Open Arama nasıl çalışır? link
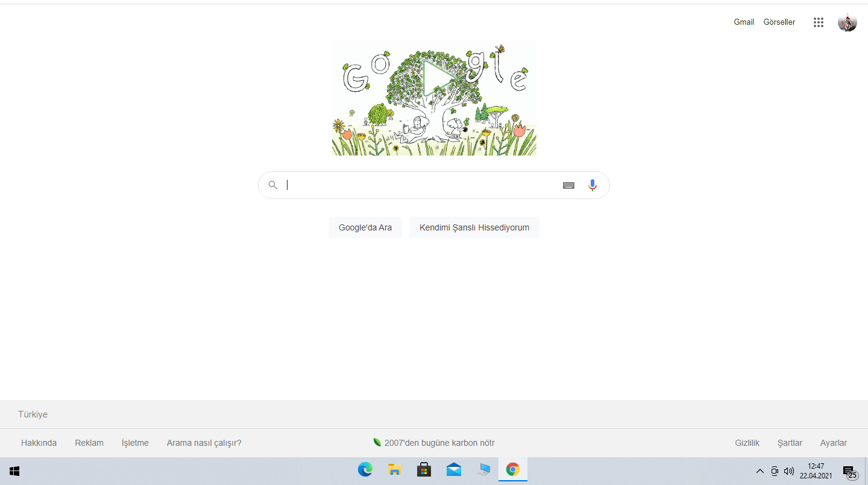Viewport: 868px width, 485px height. 204,443
